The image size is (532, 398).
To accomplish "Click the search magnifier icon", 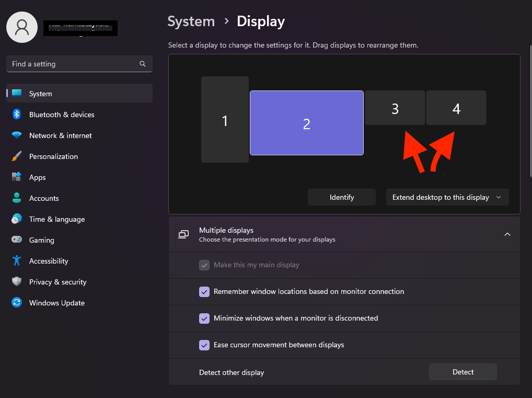I will (143, 64).
